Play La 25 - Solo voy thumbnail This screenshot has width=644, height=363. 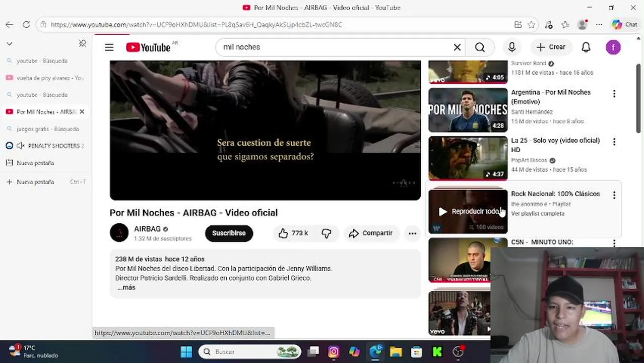[468, 158]
